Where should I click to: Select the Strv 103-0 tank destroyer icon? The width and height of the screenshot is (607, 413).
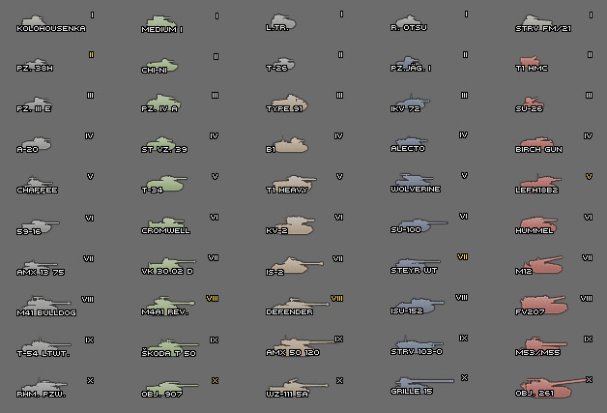[419, 344]
